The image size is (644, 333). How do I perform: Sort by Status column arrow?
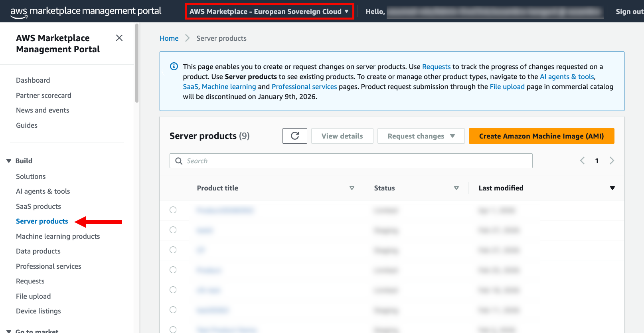(456, 188)
